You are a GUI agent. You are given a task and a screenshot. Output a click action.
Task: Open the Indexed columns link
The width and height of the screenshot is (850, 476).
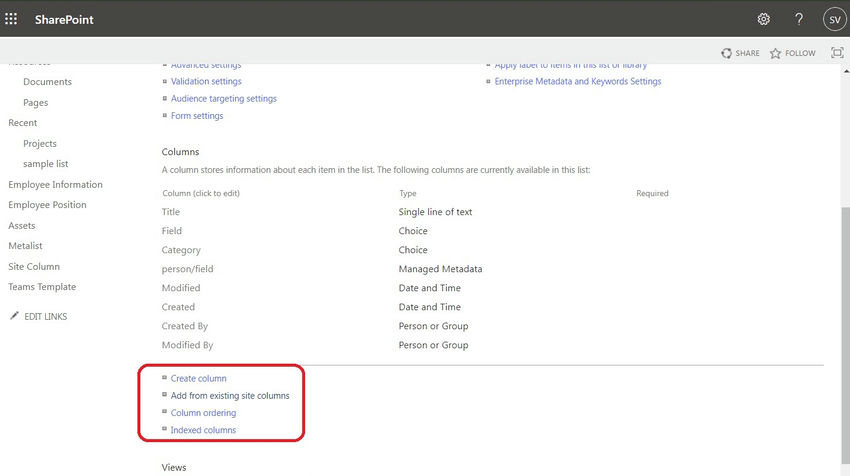203,430
